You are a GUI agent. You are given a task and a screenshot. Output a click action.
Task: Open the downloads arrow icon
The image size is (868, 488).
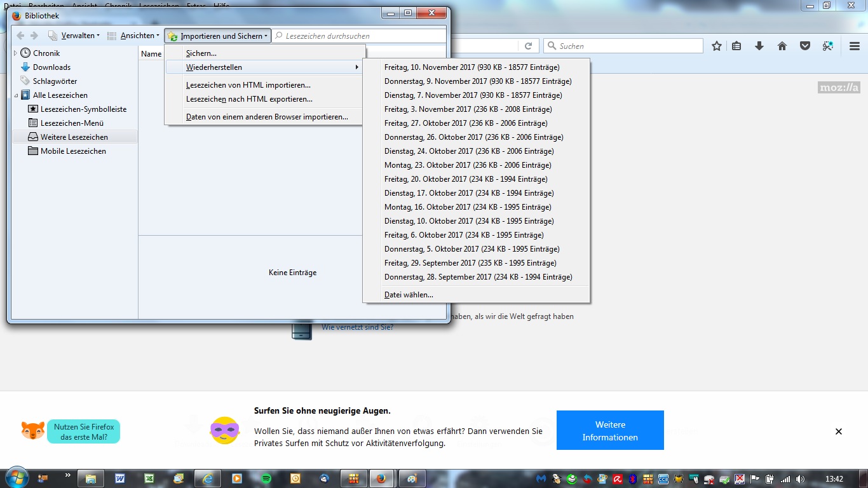pyautogui.click(x=759, y=46)
